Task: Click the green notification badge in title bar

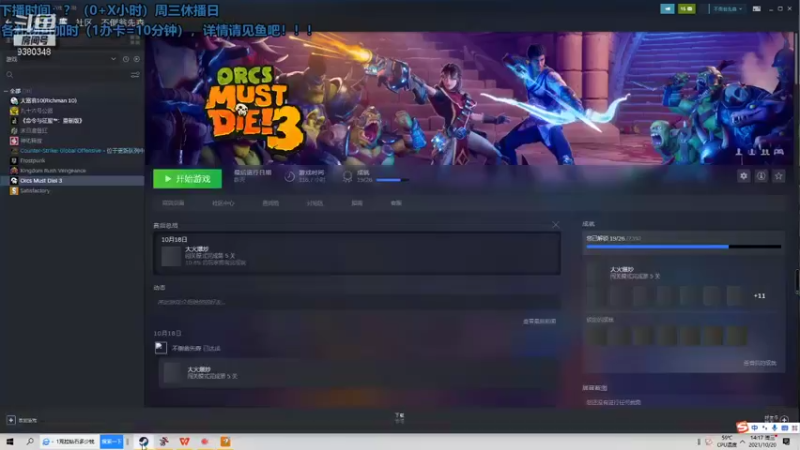Action: pyautogui.click(x=686, y=9)
